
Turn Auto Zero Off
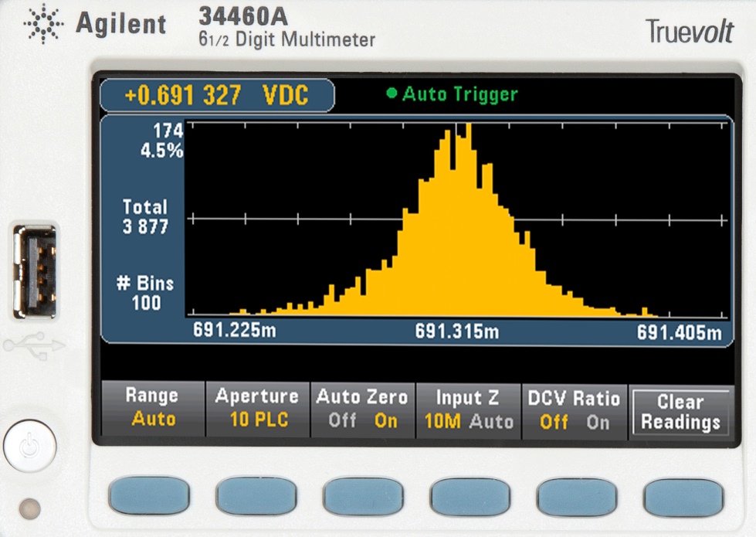[x=342, y=421]
